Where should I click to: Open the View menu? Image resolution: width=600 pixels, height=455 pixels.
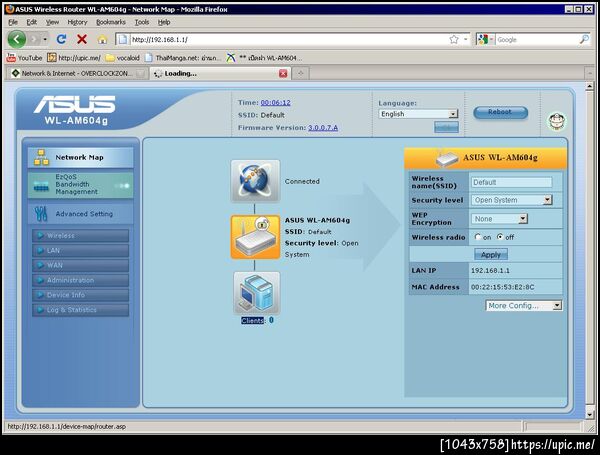(52, 22)
